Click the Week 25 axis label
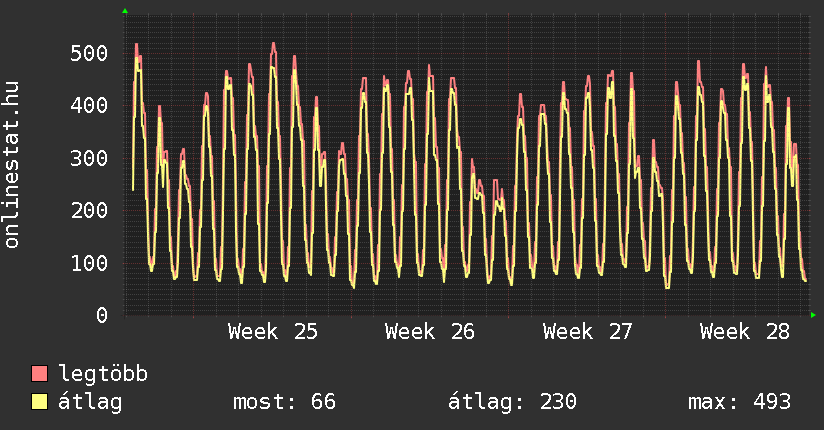This screenshot has height=430, width=824. click(x=273, y=332)
